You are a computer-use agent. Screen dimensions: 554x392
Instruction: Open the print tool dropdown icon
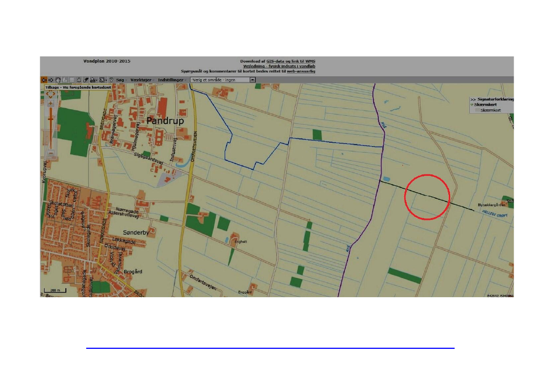93,80
